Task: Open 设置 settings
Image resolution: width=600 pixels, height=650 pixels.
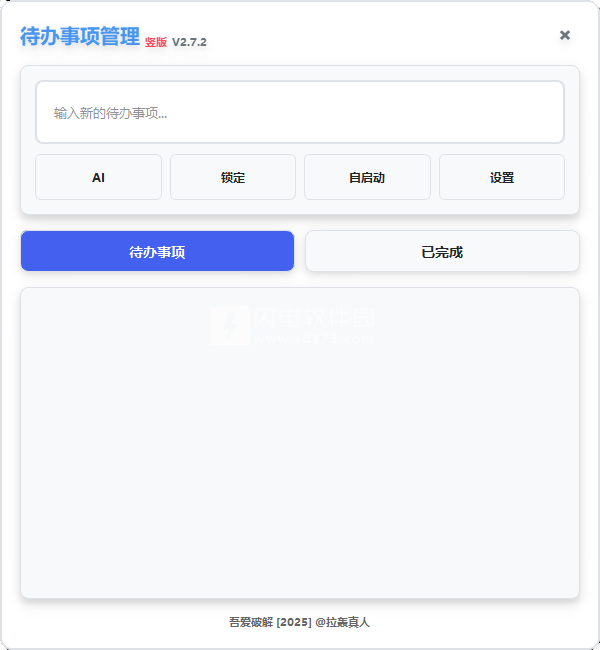Action: point(502,177)
